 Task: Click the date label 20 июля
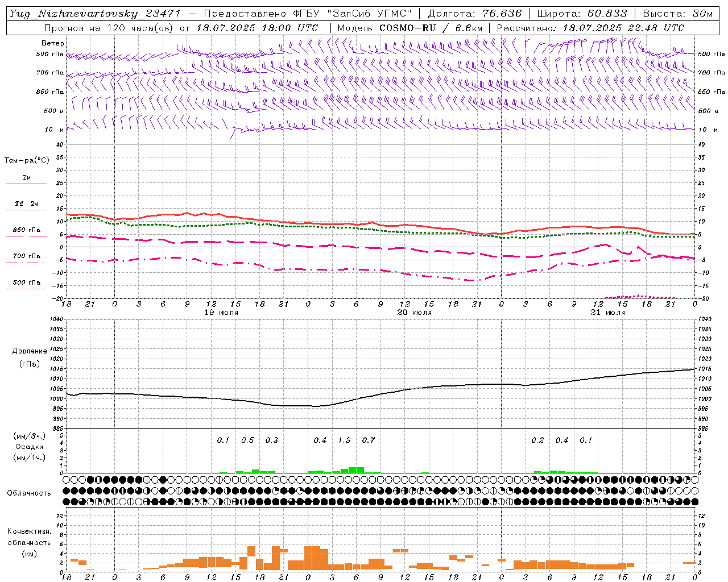coord(414,313)
